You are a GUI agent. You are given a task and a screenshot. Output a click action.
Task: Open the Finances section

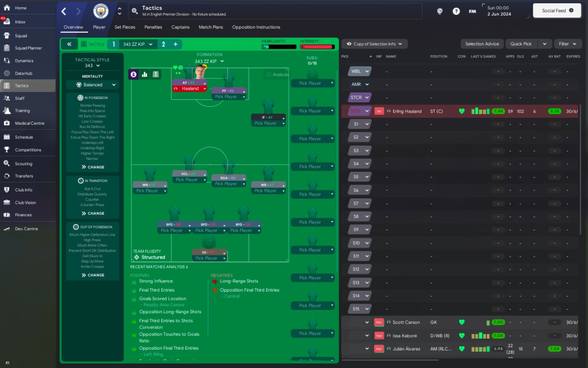pos(23,215)
